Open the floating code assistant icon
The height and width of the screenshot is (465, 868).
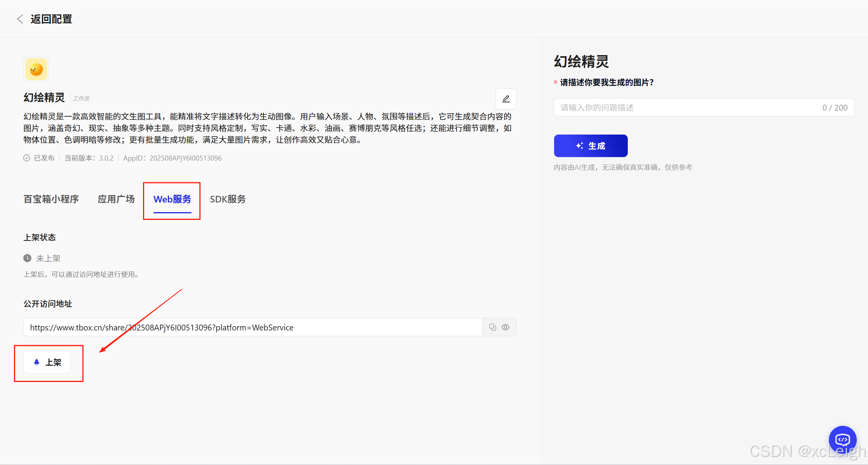[x=842, y=440]
